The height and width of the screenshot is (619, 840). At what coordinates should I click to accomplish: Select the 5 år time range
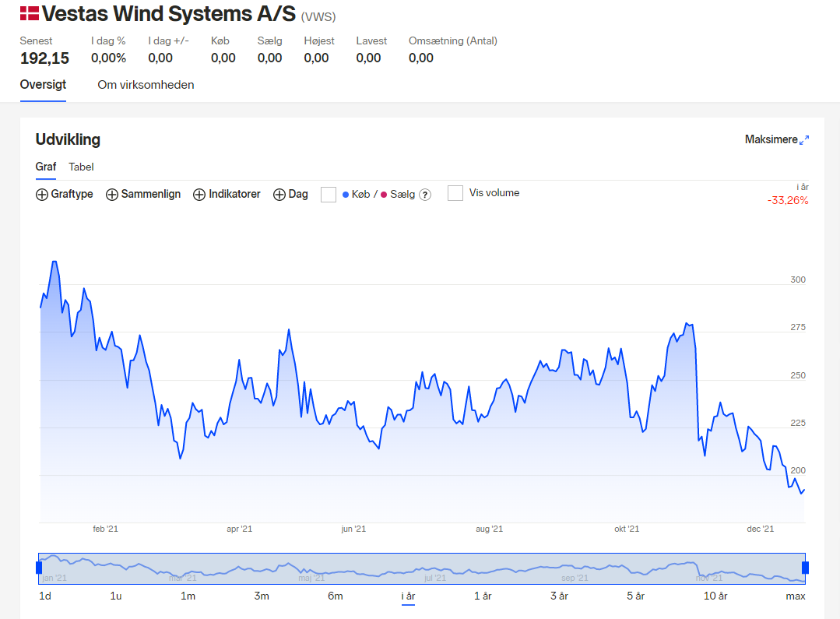click(x=635, y=596)
